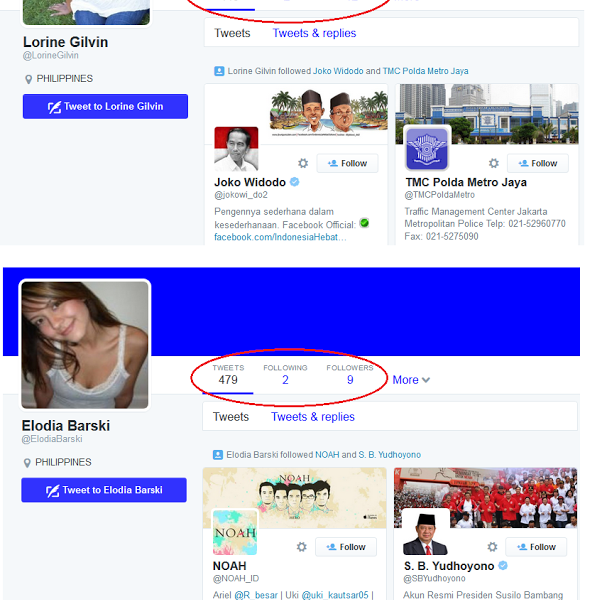Open Joko Widodo avatar photo
The height and width of the screenshot is (600, 602).
pos(236,149)
